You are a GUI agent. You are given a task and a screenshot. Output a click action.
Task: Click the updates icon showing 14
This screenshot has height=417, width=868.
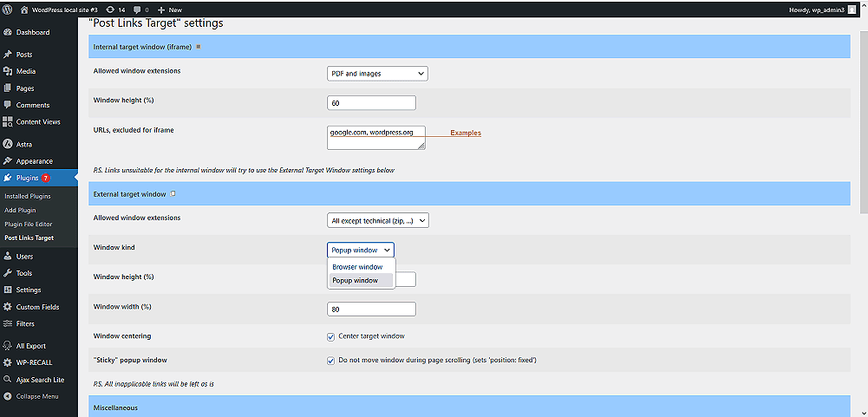(x=110, y=10)
